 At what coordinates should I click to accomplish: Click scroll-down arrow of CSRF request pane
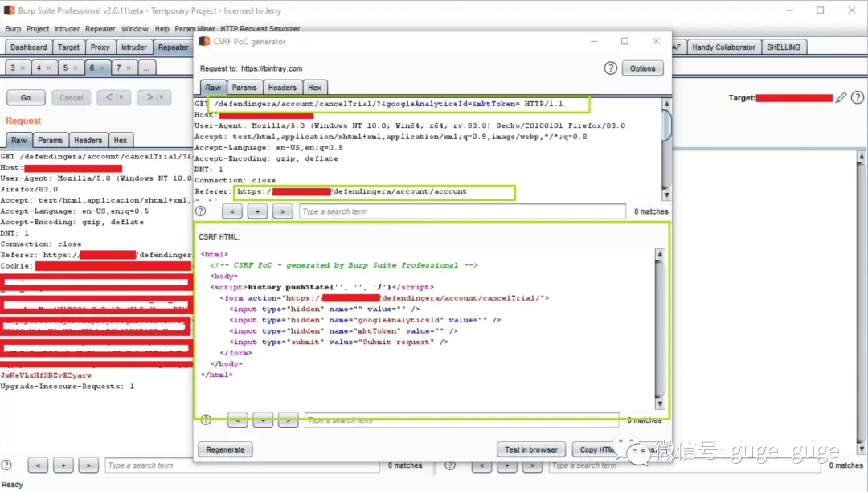(x=666, y=195)
